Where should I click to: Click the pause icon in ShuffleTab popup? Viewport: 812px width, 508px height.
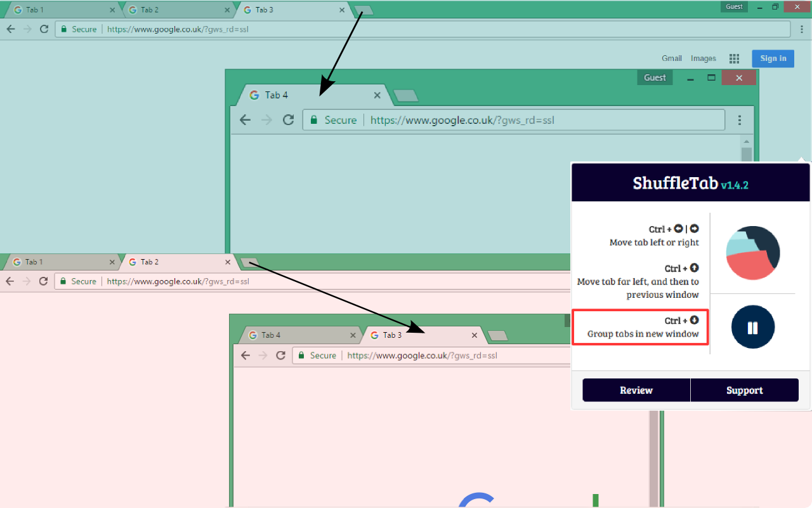752,326
